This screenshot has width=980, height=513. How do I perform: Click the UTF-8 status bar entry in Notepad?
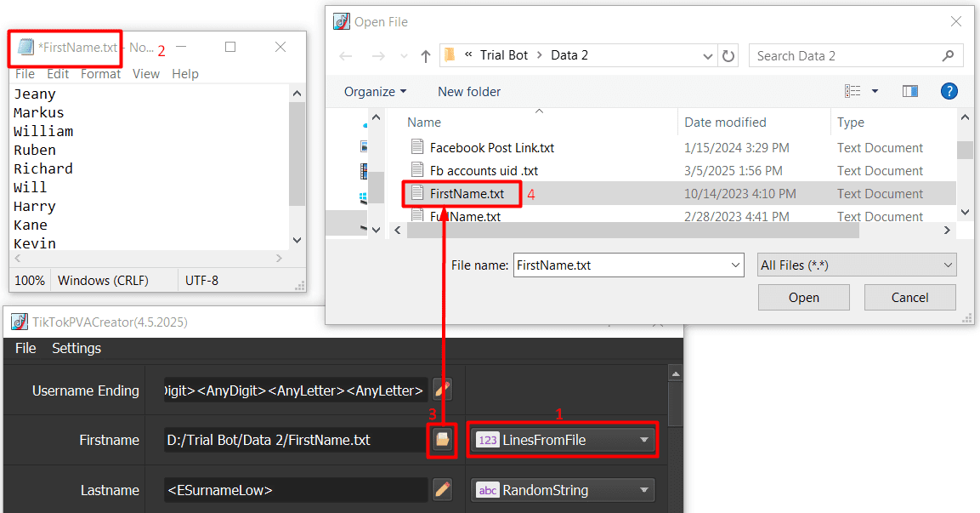(202, 280)
